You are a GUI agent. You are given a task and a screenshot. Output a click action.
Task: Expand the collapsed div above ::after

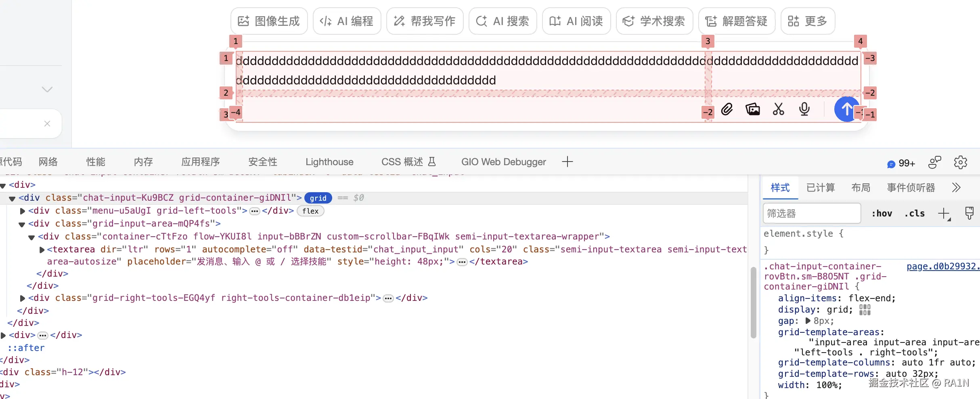3,335
